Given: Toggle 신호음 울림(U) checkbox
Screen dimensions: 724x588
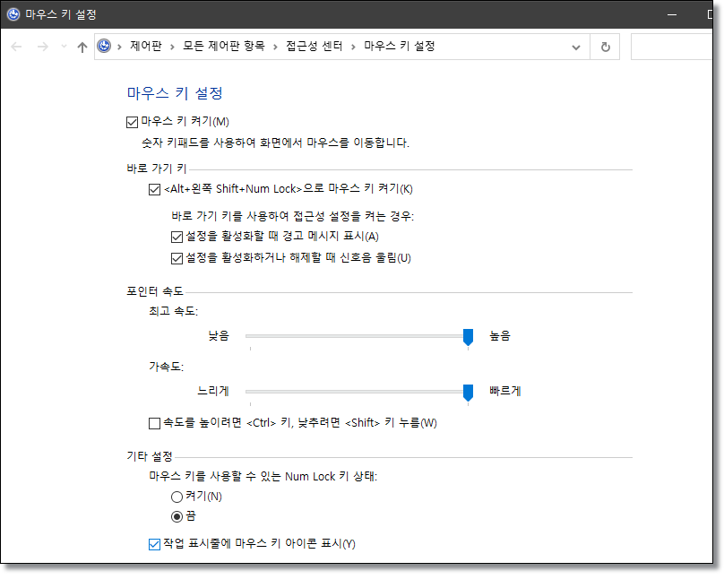Looking at the screenshot, I should [177, 258].
